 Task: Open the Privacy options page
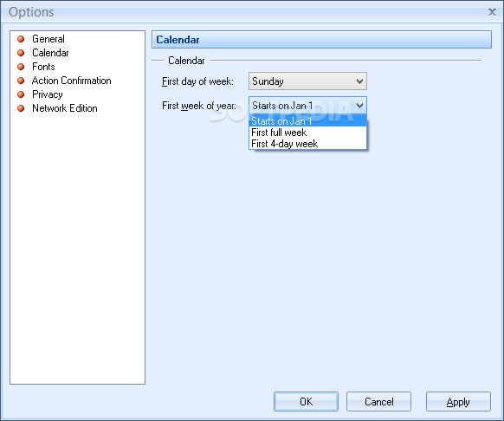coord(48,94)
